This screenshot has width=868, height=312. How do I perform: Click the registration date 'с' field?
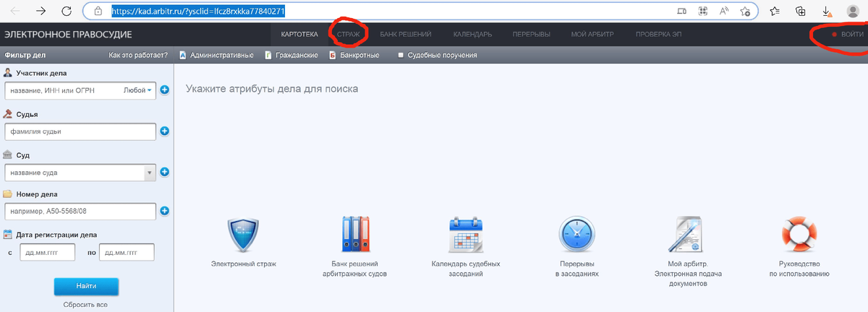[48, 253]
